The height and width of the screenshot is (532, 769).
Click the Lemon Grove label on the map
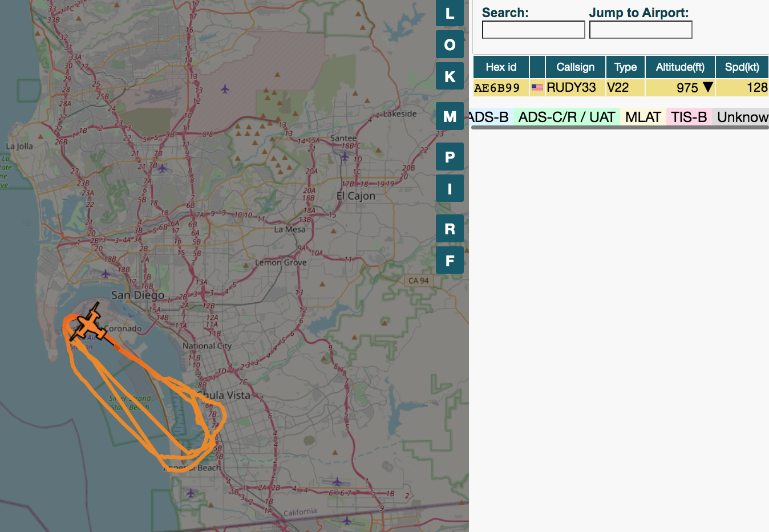point(281,263)
